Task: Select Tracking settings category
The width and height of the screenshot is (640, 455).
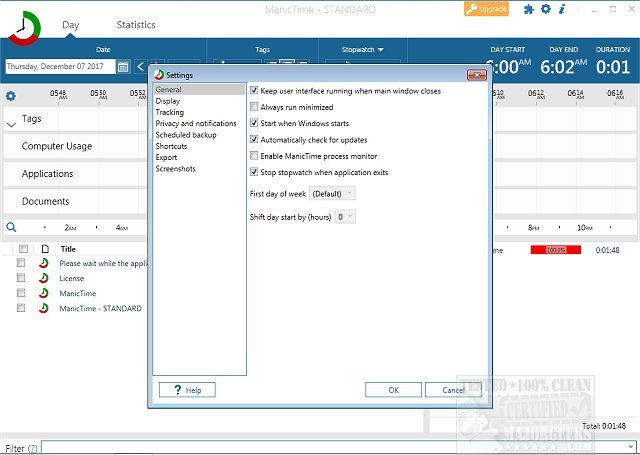Action: [x=170, y=112]
